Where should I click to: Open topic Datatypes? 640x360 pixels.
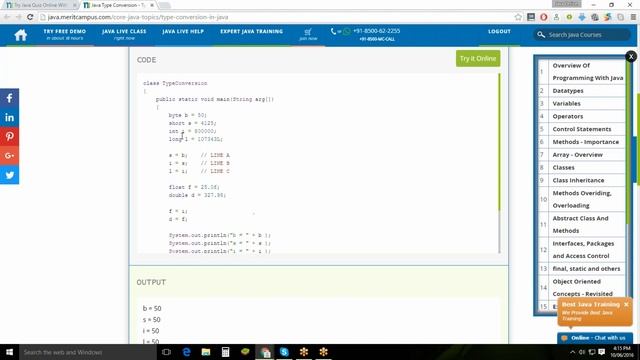tap(568, 91)
